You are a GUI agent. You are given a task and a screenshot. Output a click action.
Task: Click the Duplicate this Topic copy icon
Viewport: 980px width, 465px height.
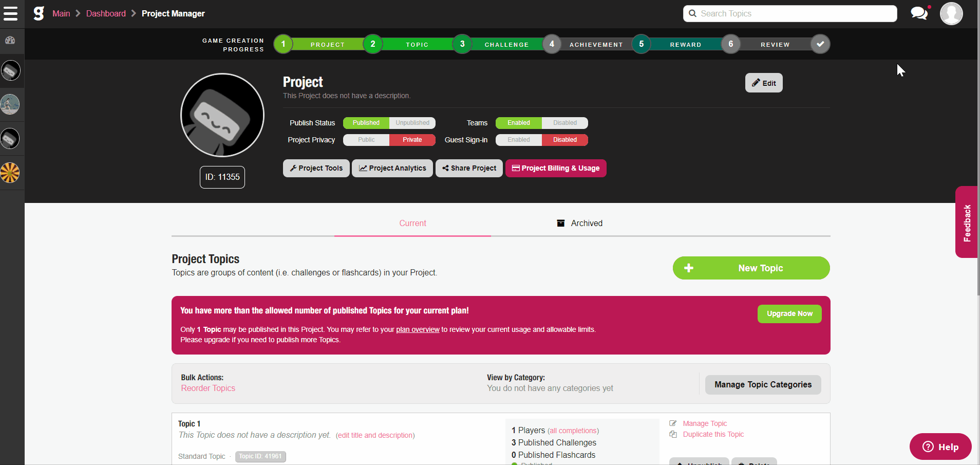[x=673, y=434]
